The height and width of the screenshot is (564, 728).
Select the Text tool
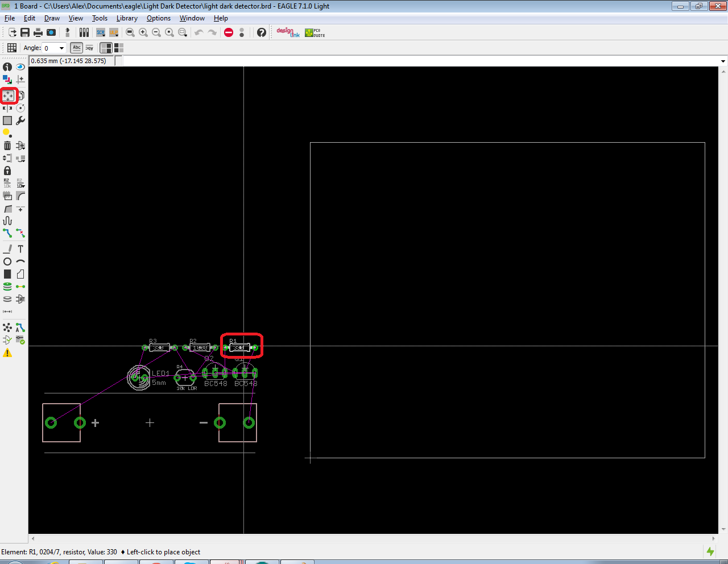coord(20,248)
